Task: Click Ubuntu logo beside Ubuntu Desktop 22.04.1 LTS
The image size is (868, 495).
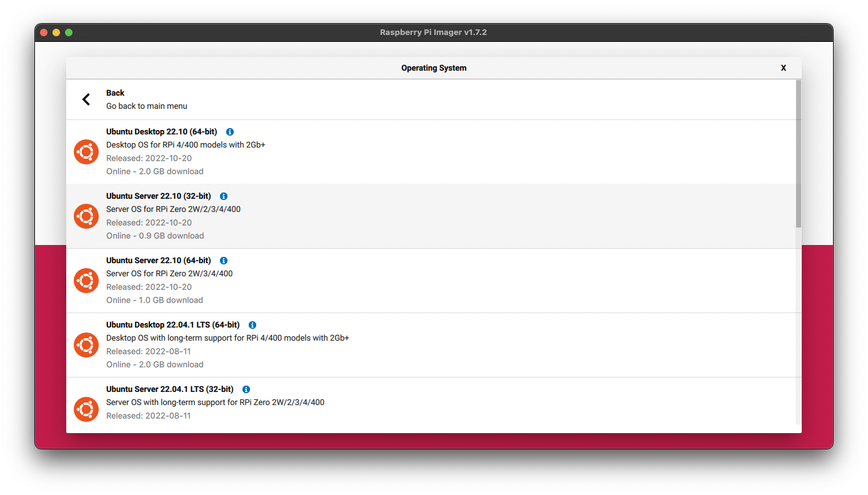Action: tap(86, 345)
